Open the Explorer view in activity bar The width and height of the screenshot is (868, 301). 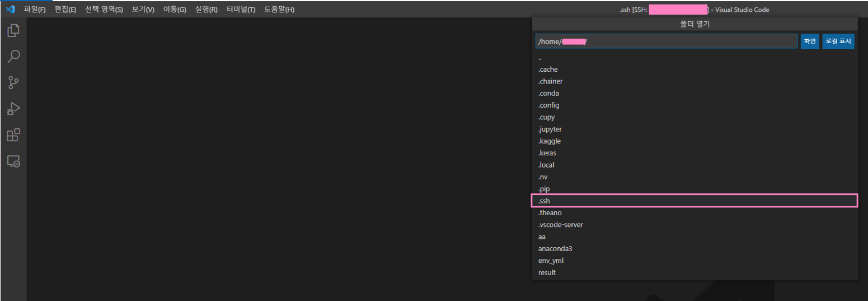coord(13,31)
